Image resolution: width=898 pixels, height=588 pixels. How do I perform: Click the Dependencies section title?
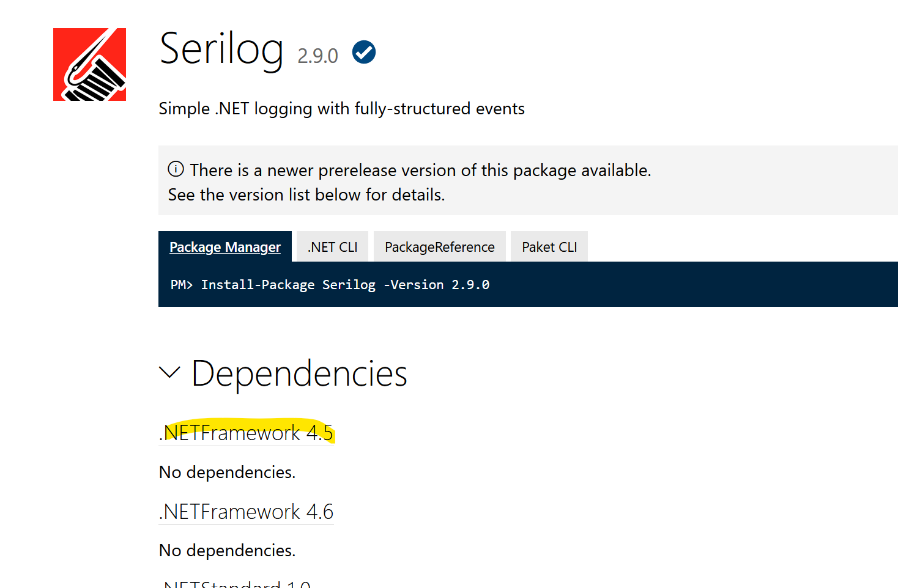click(299, 373)
